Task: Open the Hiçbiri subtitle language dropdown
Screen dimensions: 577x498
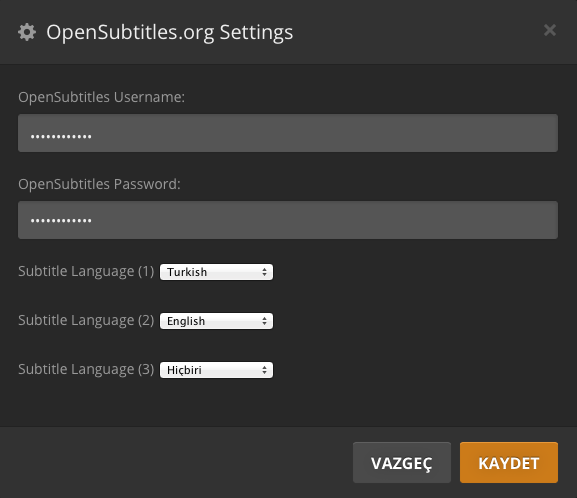Action: coord(216,370)
